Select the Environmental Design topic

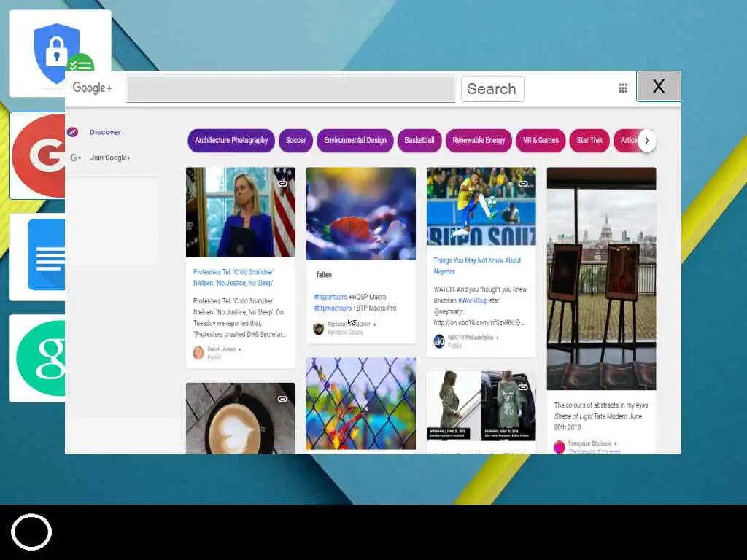click(x=355, y=141)
